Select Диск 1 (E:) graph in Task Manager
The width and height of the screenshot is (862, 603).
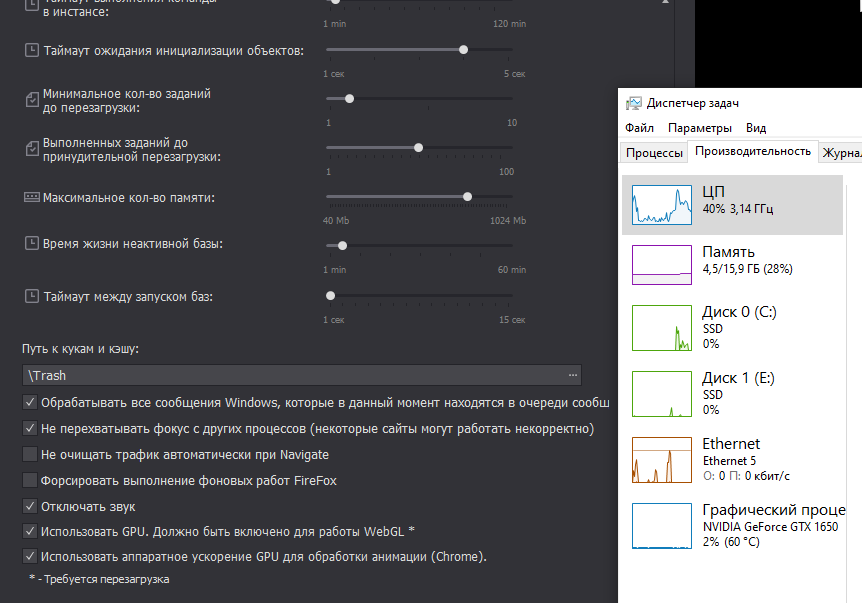click(x=662, y=394)
